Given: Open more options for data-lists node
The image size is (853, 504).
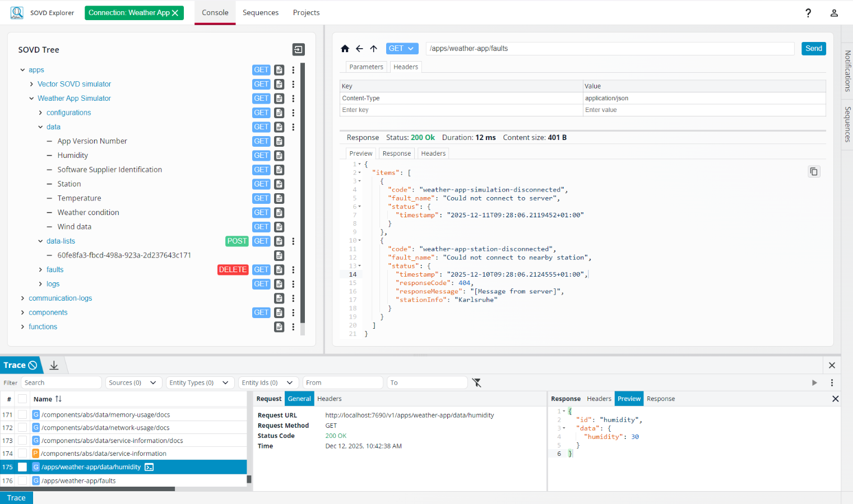Looking at the screenshot, I should 293,241.
